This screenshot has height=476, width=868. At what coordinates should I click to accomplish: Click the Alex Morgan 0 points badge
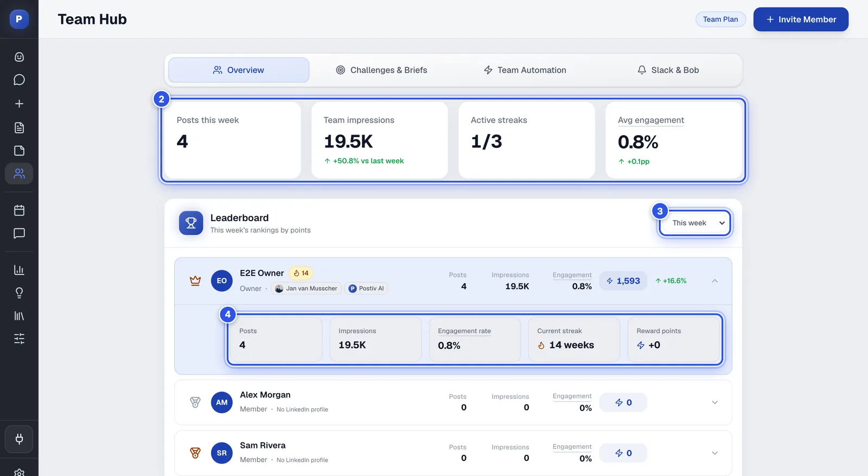tap(623, 402)
